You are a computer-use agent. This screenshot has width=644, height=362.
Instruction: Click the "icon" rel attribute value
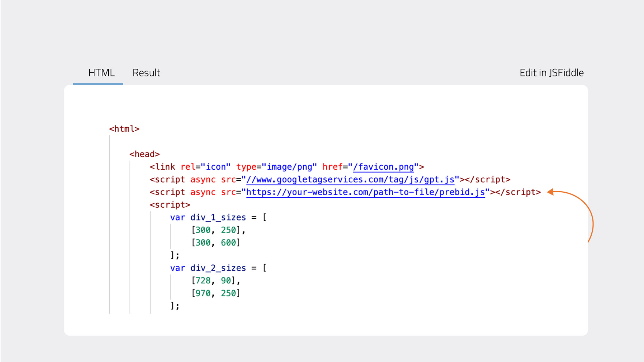[216, 167]
